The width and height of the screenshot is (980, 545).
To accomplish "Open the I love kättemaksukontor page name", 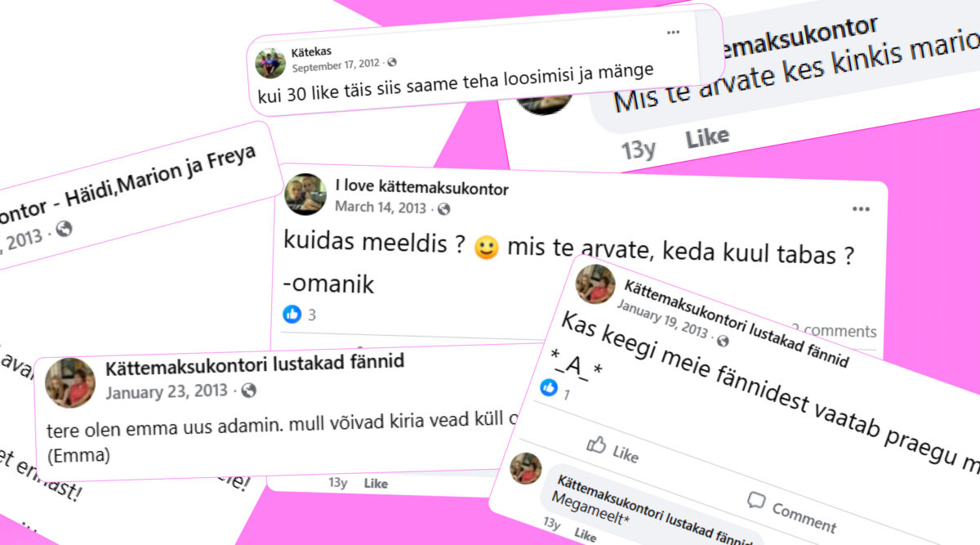I will [x=422, y=189].
